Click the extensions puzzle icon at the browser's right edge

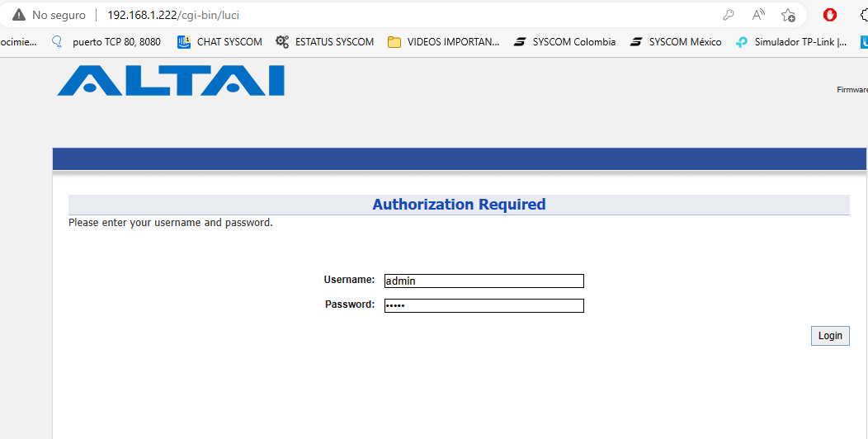tap(864, 15)
